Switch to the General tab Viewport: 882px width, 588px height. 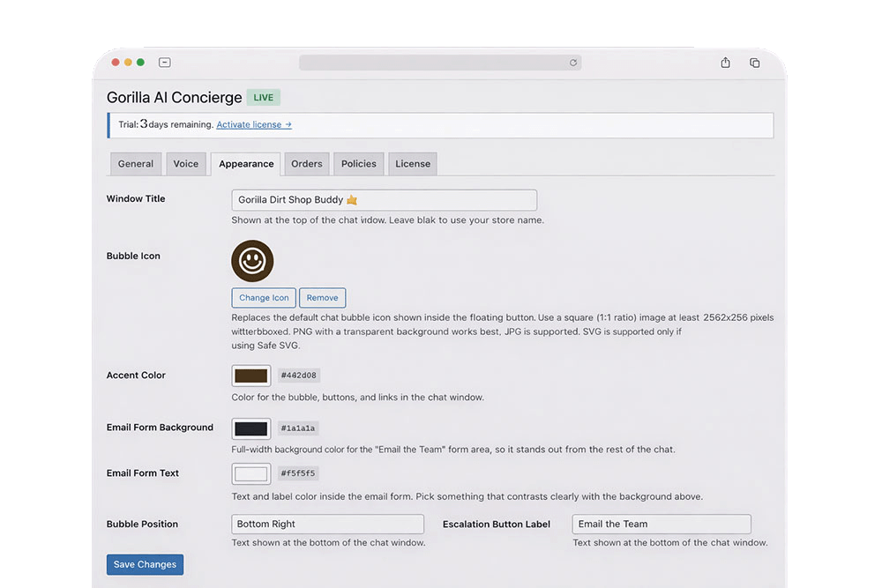[136, 164]
